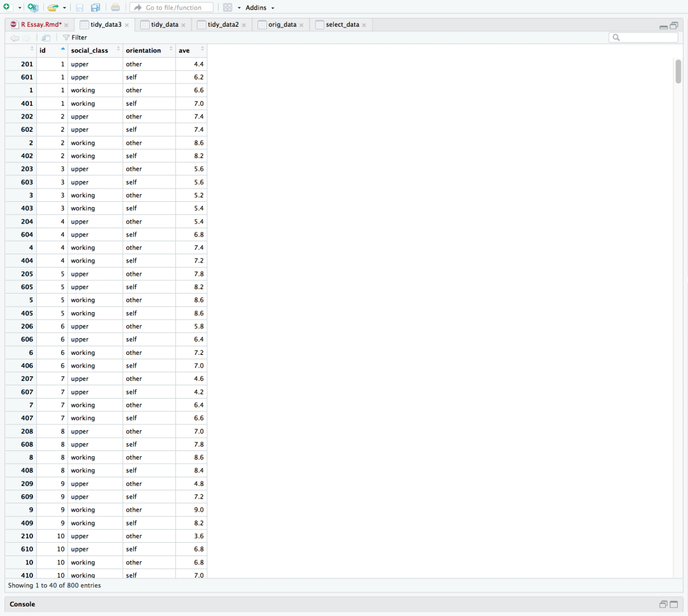Sort by the ave column
This screenshot has width=688, height=616.
coord(191,50)
